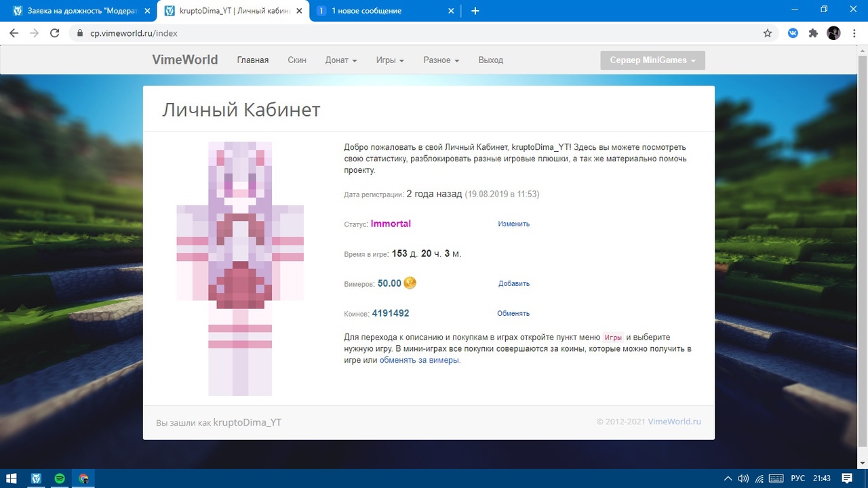Open the Сервер MiniGames server selector
Screen dimensions: 868x488
[x=652, y=60]
